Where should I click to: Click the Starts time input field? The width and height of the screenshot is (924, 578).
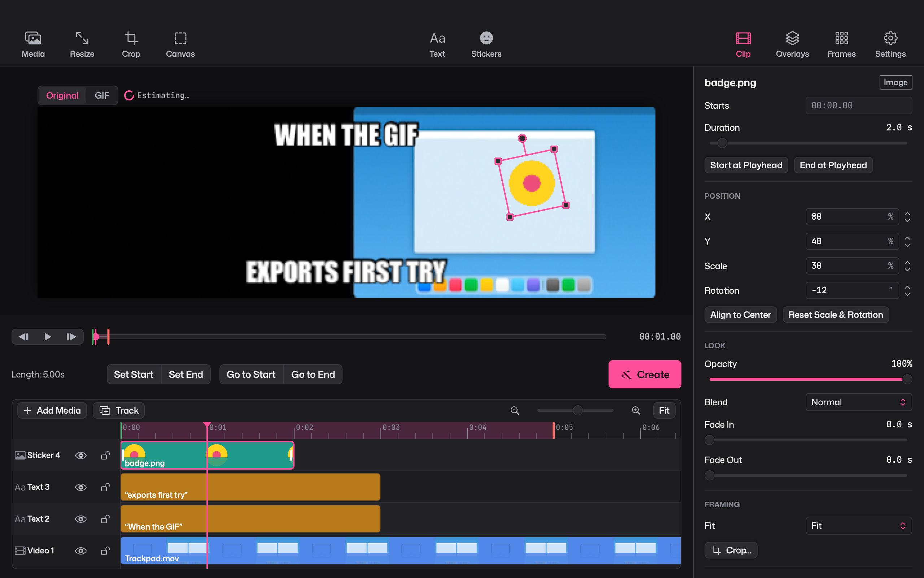point(858,105)
